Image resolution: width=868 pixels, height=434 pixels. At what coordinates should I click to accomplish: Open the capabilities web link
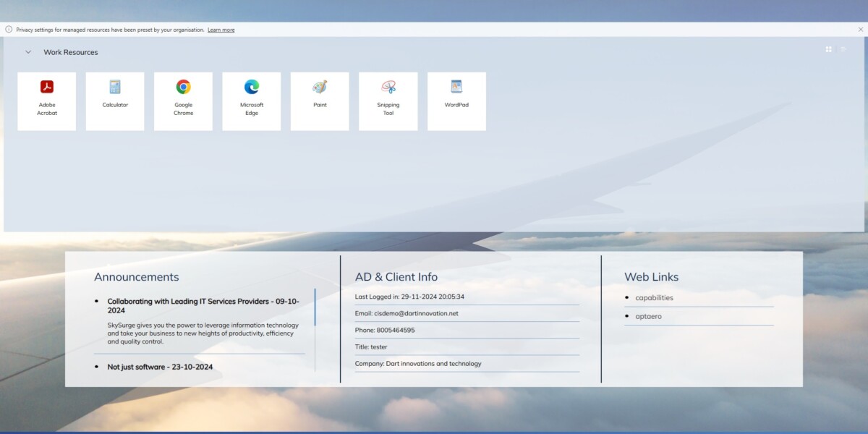653,297
